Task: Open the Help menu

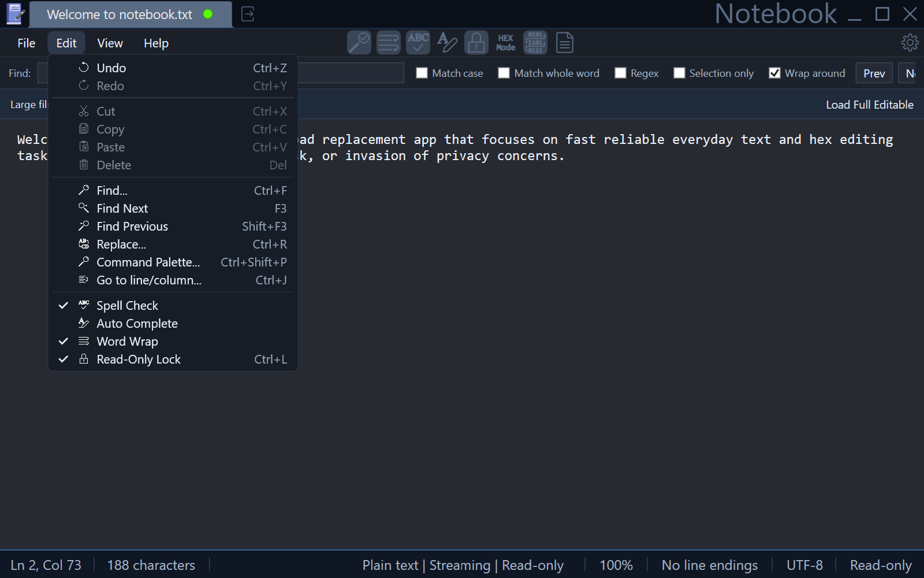Action: 156,43
